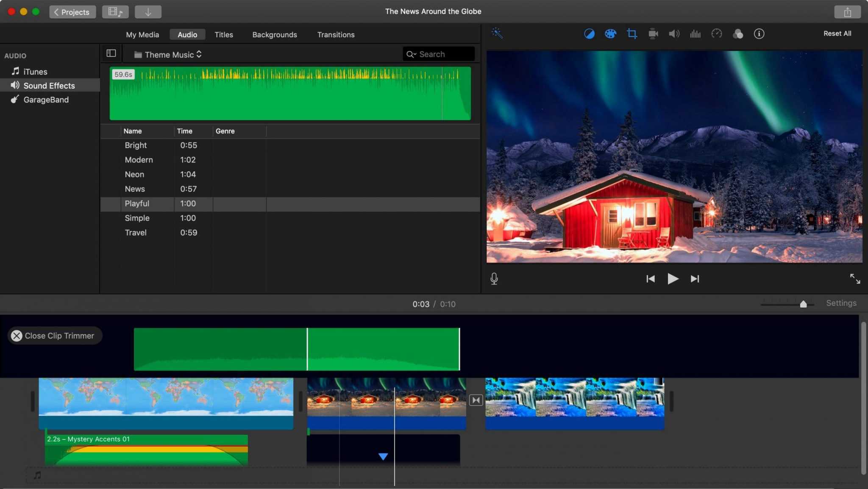The width and height of the screenshot is (868, 489).
Task: Open the Clip Information icon
Action: point(759,34)
